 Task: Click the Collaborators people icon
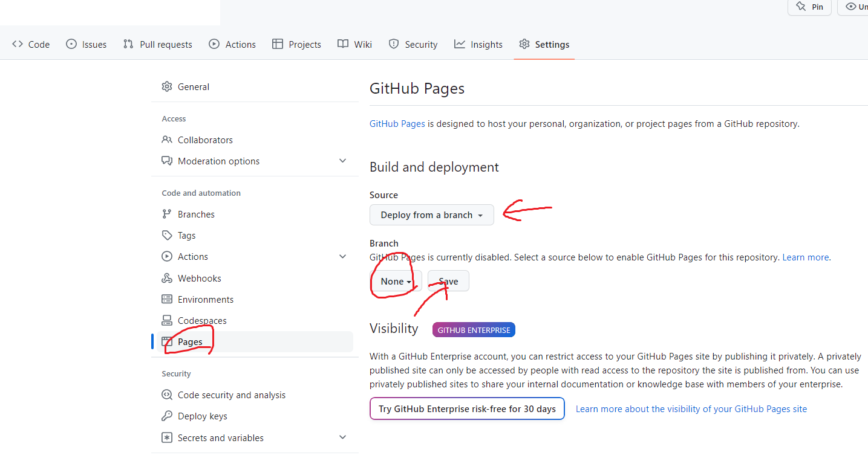click(167, 140)
